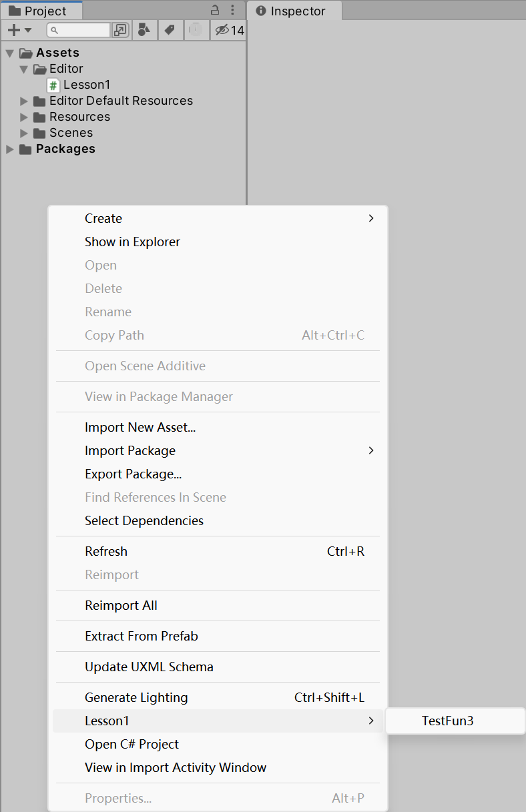Collapse the Editor folder arrow

tap(24, 69)
